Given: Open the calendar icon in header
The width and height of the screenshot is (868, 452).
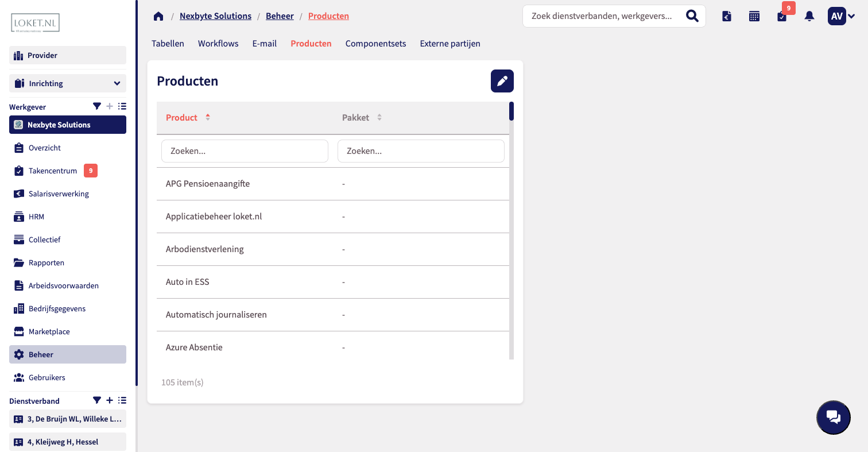Looking at the screenshot, I should [x=754, y=16].
